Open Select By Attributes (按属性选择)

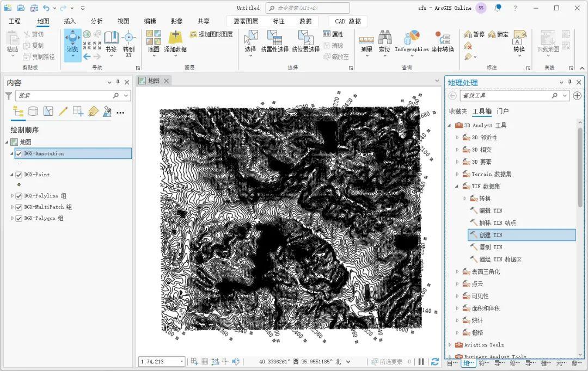point(274,41)
